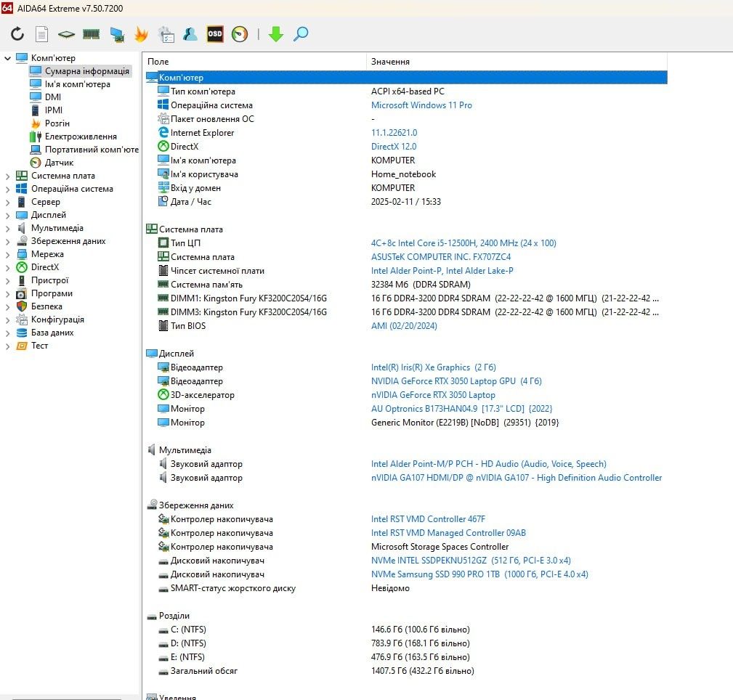Start the flame stability test icon
The height and width of the screenshot is (700, 733).
pos(141,34)
